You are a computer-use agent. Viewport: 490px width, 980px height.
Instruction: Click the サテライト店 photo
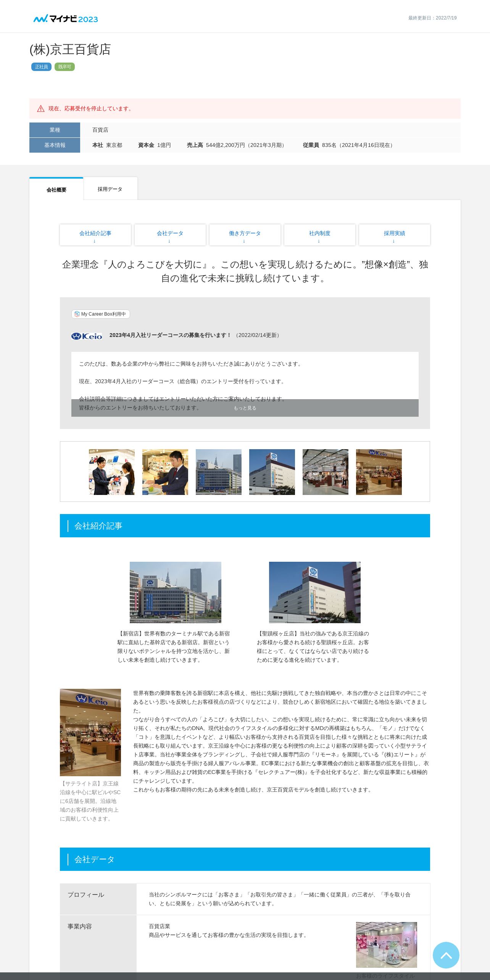pos(90,732)
